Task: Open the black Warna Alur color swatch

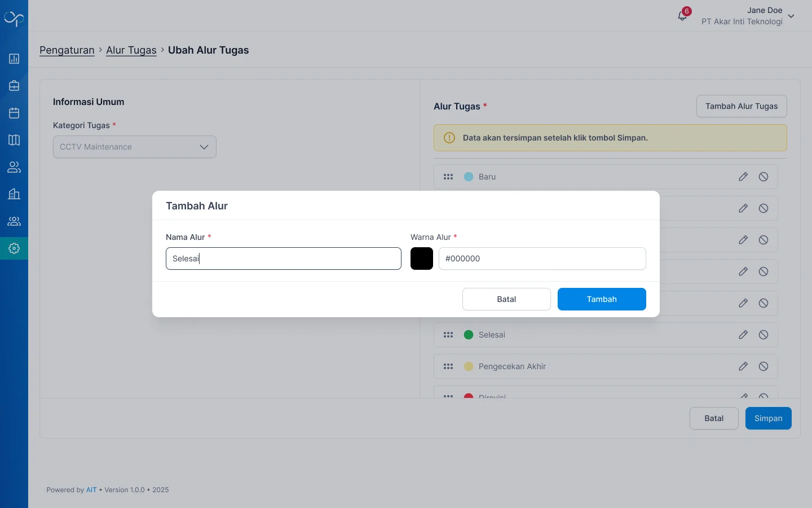Action: pyautogui.click(x=422, y=259)
